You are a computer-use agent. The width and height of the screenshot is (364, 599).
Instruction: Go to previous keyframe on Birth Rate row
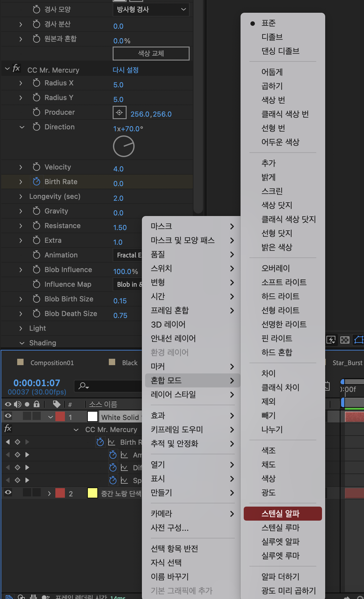(x=8, y=442)
